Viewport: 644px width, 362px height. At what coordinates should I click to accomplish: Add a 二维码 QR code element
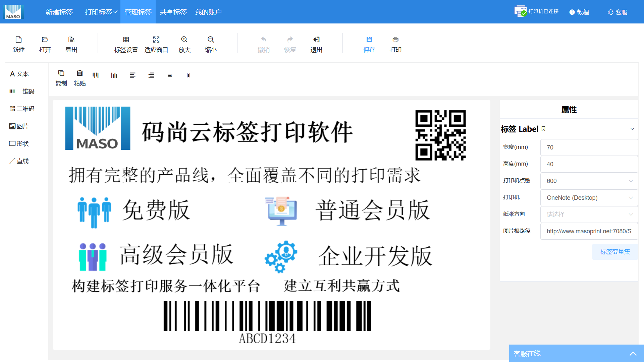coord(22,109)
